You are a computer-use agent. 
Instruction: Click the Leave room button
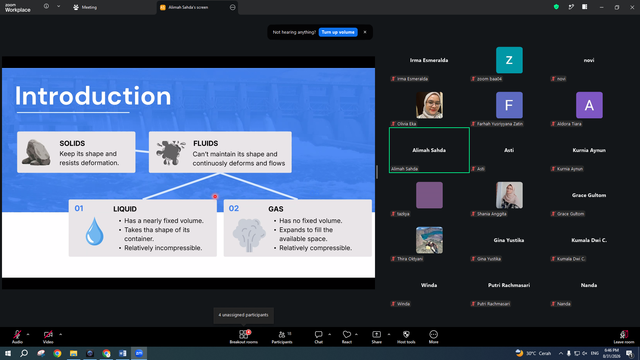click(624, 337)
